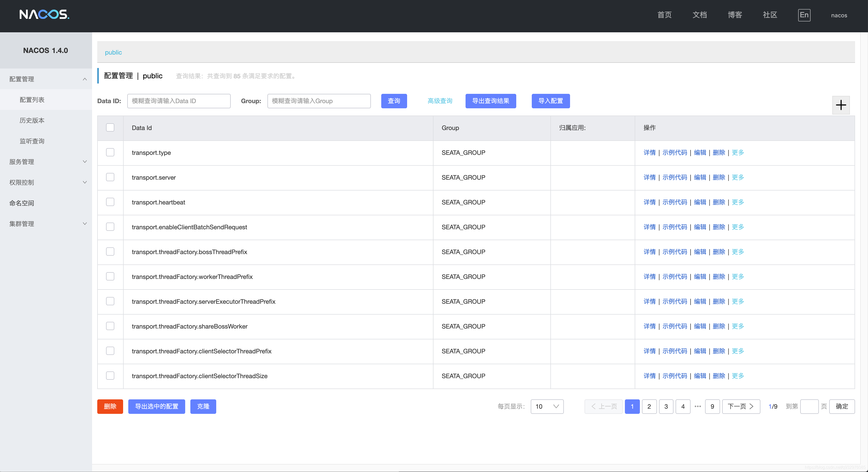Screen dimensions: 868x472
Task: Click the 克隆 button
Action: click(203, 407)
